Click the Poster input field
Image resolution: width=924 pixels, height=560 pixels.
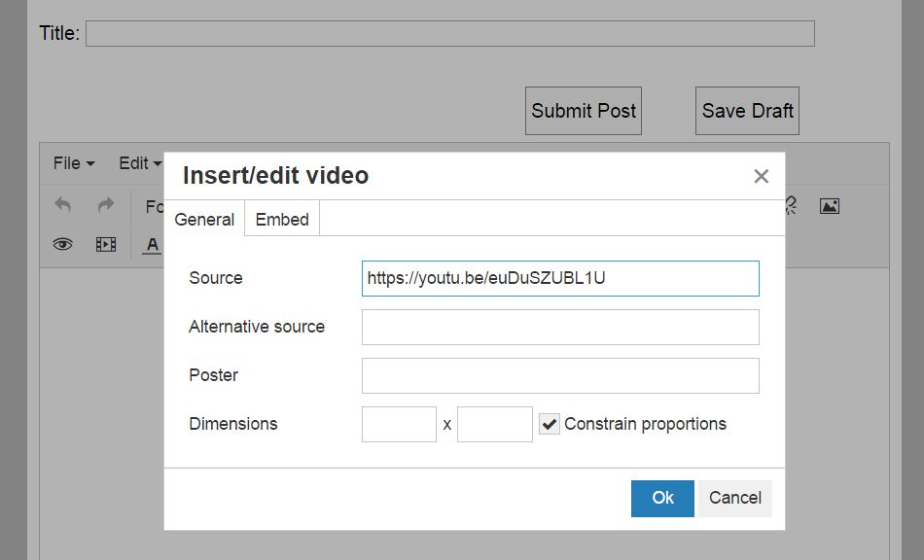560,375
